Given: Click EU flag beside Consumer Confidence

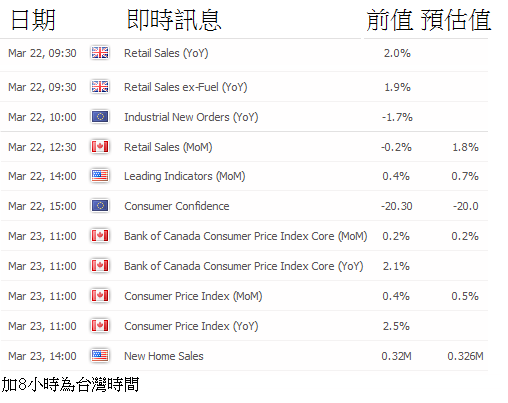Looking at the screenshot, I should 100,206.
